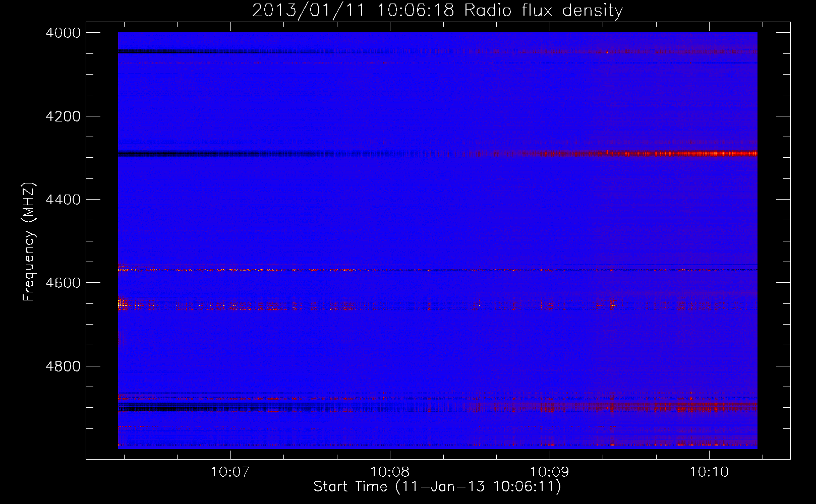Click the 10:09 time tick label
The image size is (816, 504).
tap(550, 472)
